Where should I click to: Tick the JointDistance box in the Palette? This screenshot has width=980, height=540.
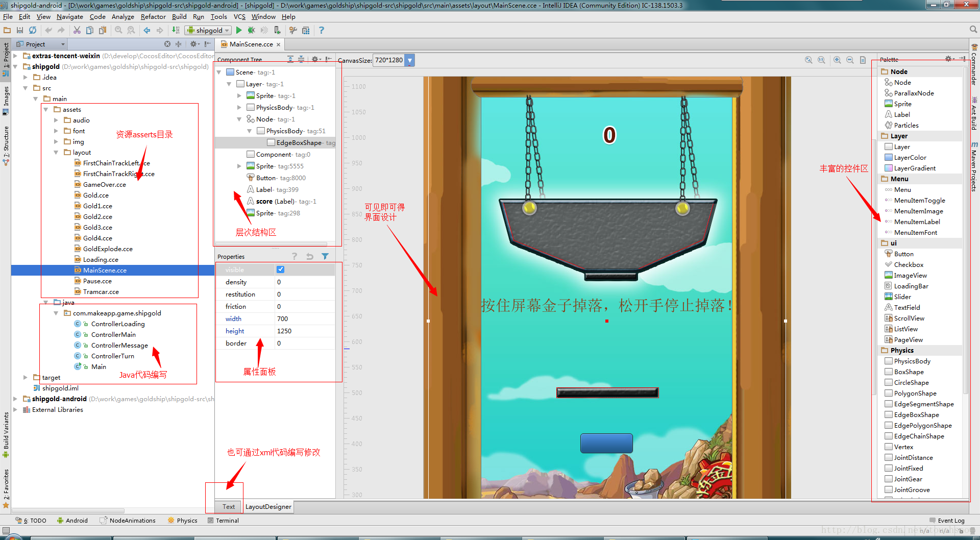888,457
